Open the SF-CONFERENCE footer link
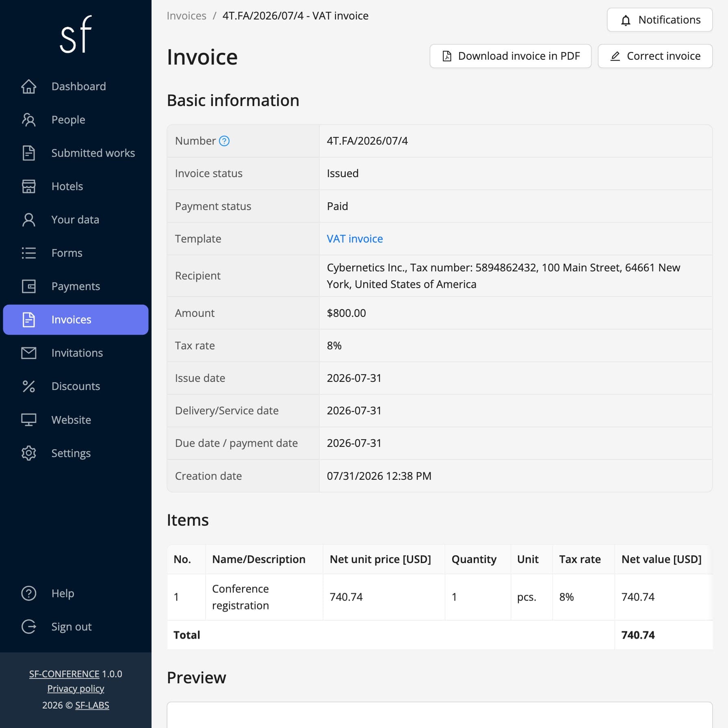This screenshot has width=728, height=728. pos(64,674)
